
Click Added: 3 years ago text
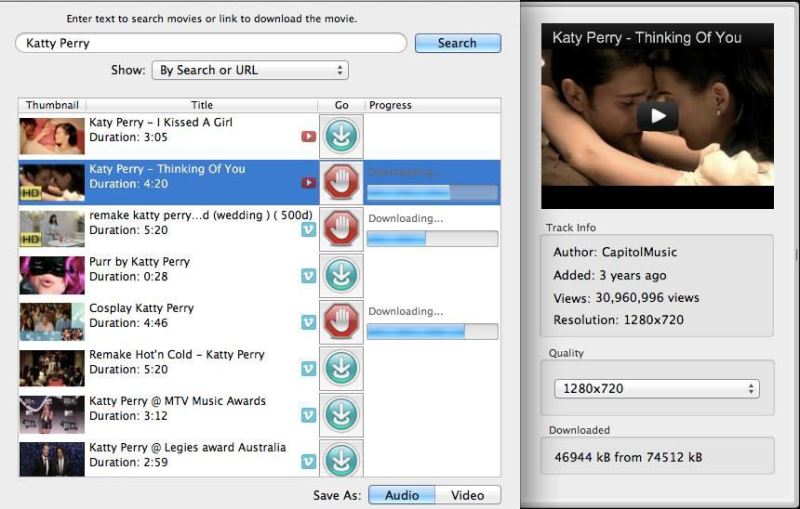[610, 275]
